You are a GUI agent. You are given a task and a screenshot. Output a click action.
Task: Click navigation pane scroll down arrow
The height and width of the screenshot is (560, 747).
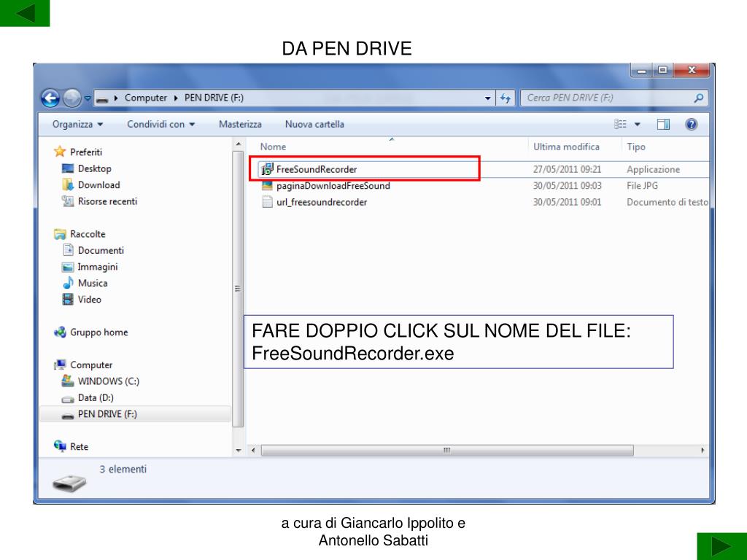[239, 451]
